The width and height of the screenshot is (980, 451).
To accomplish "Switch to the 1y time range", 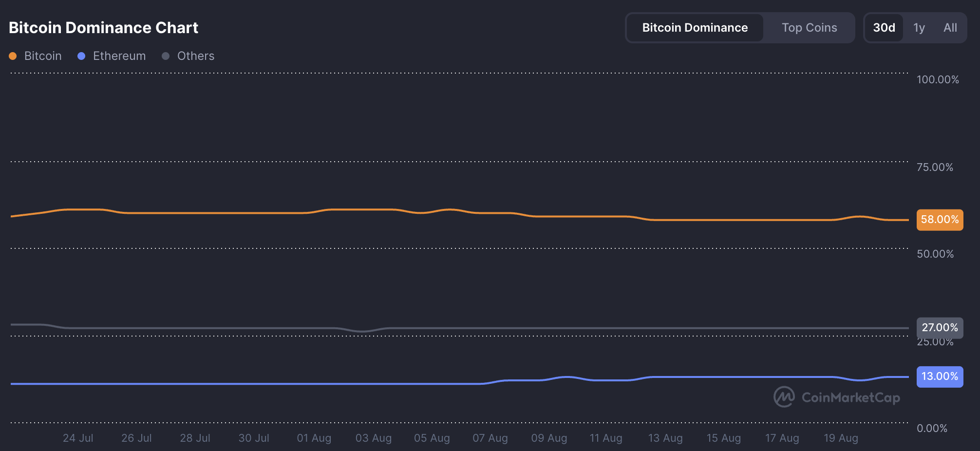I will [919, 28].
